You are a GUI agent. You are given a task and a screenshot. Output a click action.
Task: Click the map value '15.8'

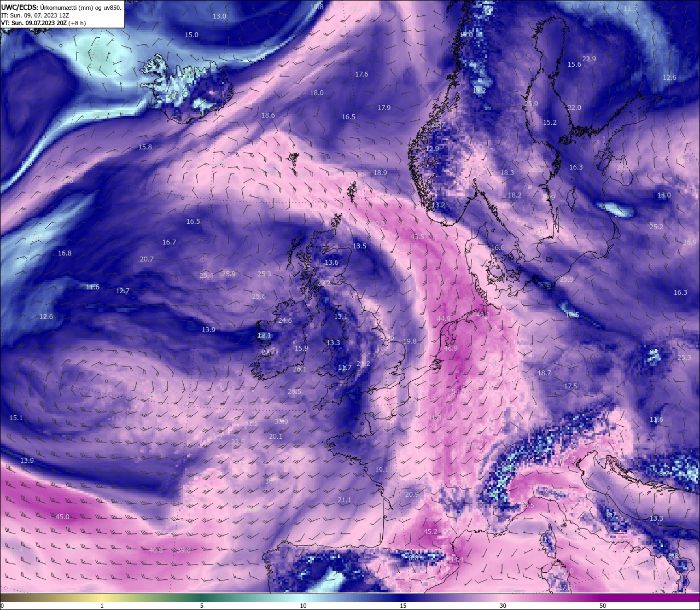point(145,147)
